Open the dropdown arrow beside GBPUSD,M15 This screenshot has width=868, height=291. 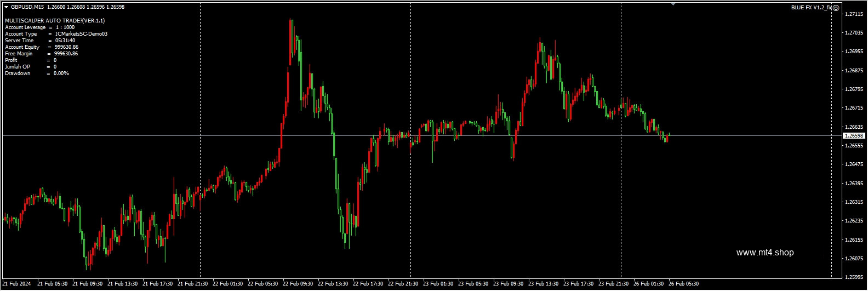click(6, 7)
